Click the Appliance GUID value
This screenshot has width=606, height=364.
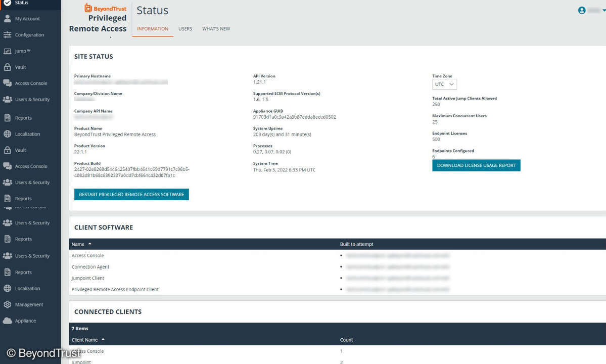[295, 117]
